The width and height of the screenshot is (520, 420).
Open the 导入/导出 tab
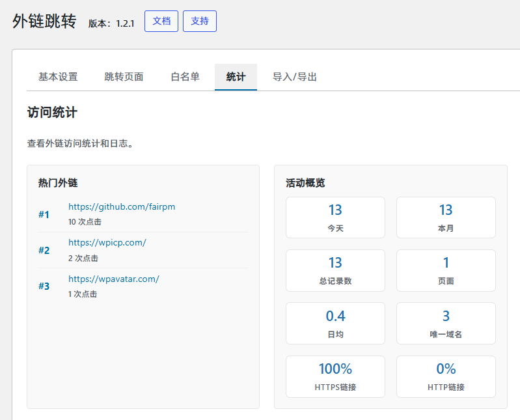click(294, 77)
